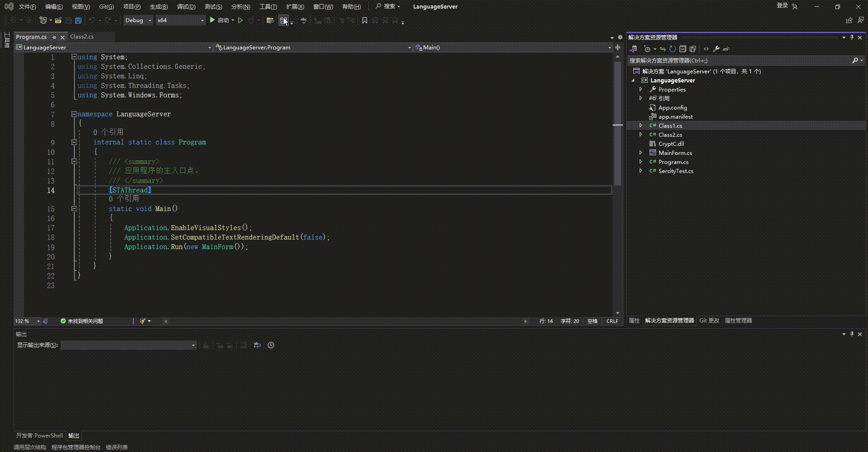Click the 登录 sign-in button
This screenshot has height=452, width=868.
pyautogui.click(x=782, y=5)
